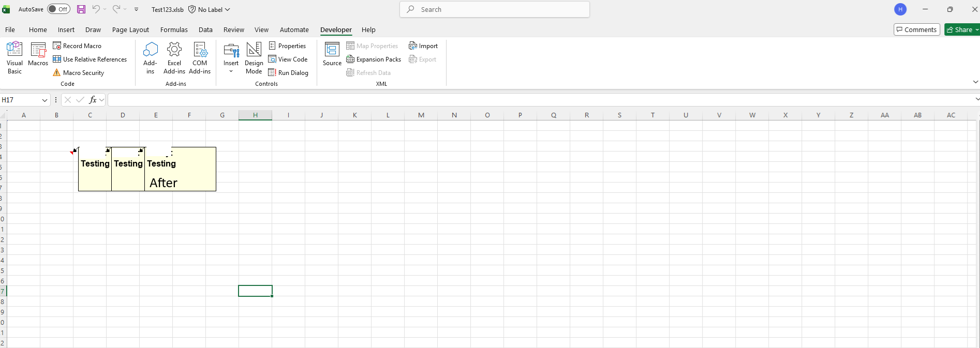This screenshot has height=348, width=980.
Task: Open COM Add-ins dialog
Action: click(200, 58)
